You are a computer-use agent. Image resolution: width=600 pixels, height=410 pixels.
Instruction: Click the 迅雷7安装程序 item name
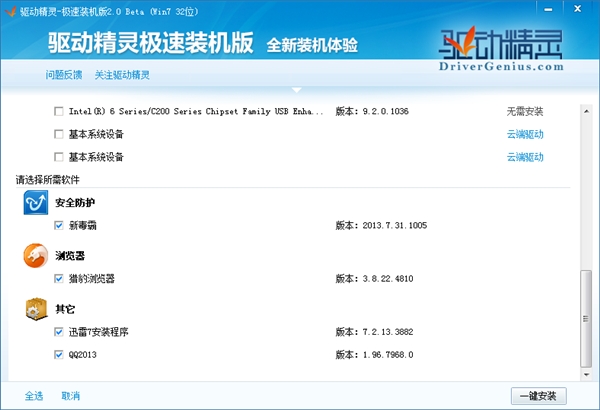99,332
